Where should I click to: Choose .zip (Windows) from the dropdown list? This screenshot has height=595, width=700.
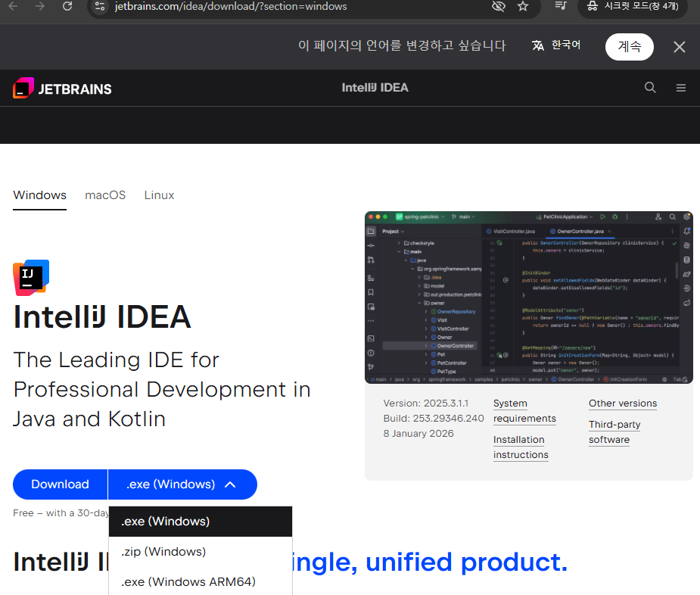click(201, 552)
